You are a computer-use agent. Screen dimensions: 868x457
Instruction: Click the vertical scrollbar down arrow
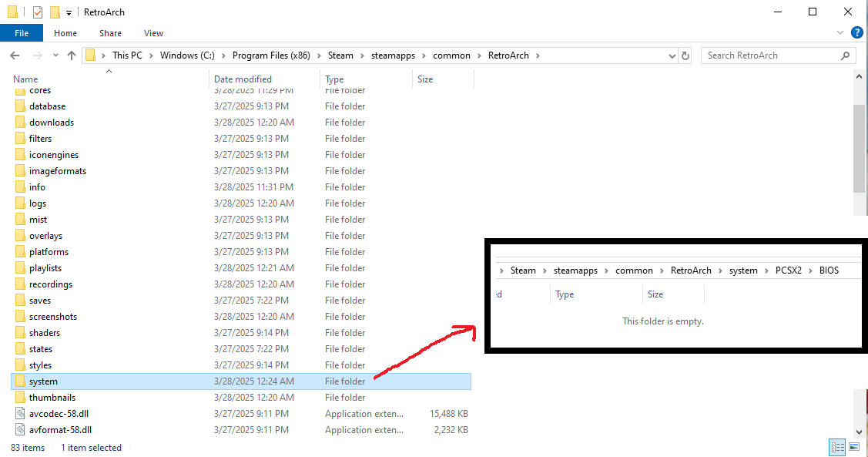point(859,432)
